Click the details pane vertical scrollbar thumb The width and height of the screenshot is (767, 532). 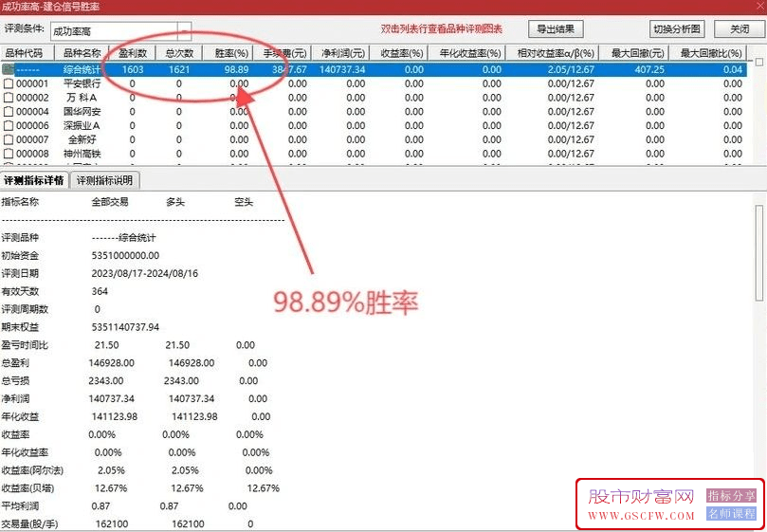(x=759, y=252)
